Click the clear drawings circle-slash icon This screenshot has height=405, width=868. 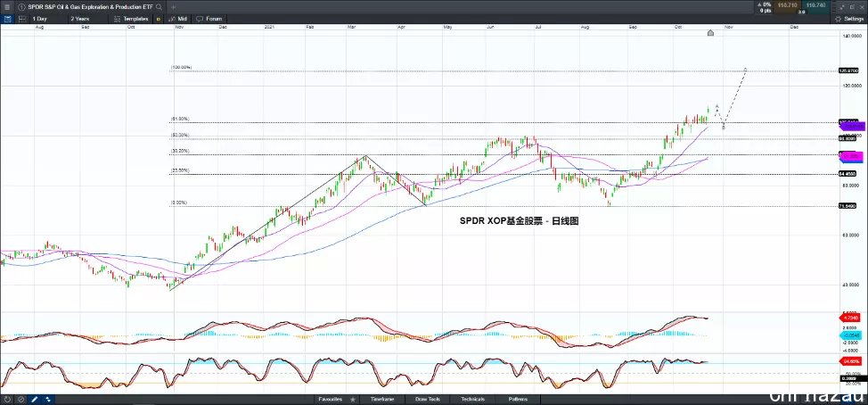click(x=20, y=399)
